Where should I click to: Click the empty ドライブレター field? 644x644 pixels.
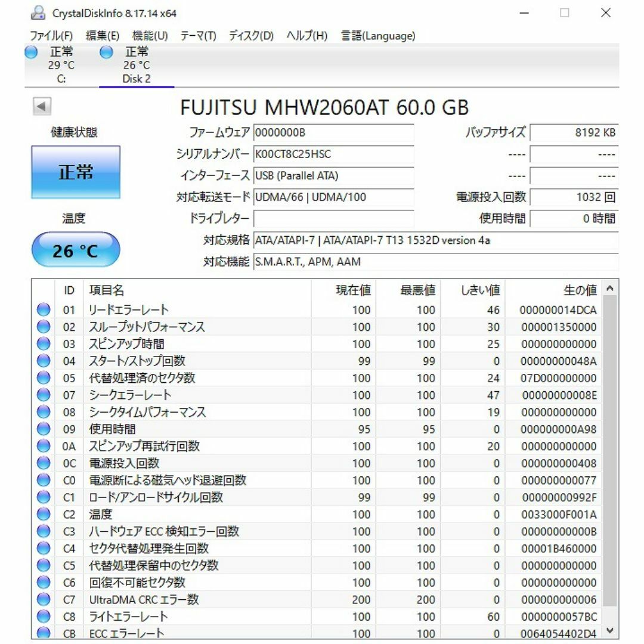coord(333,218)
